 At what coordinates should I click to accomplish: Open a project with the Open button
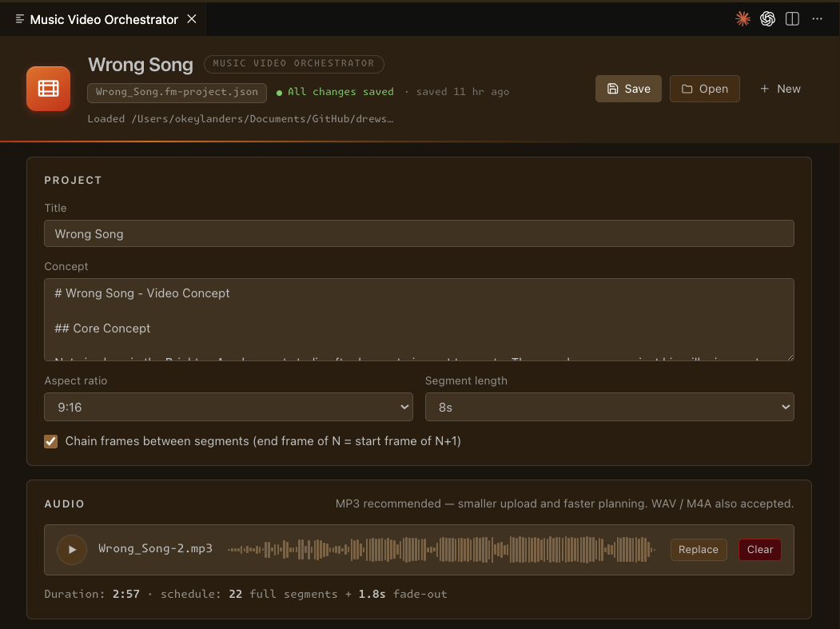(704, 89)
